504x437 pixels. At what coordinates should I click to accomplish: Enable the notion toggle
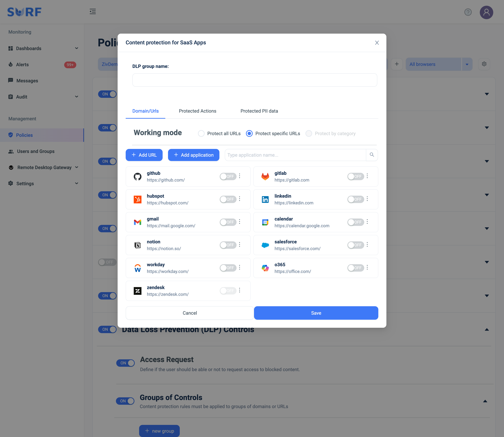(x=228, y=245)
